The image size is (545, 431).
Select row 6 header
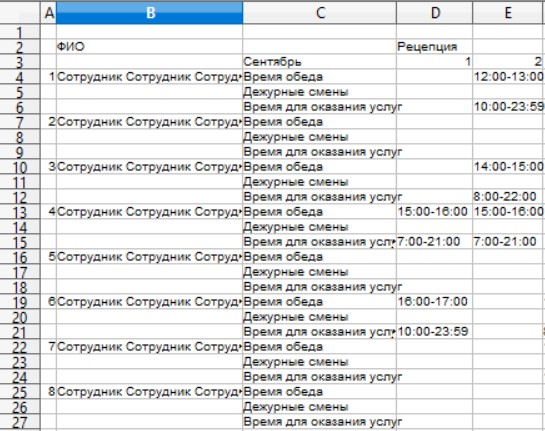[20, 106]
